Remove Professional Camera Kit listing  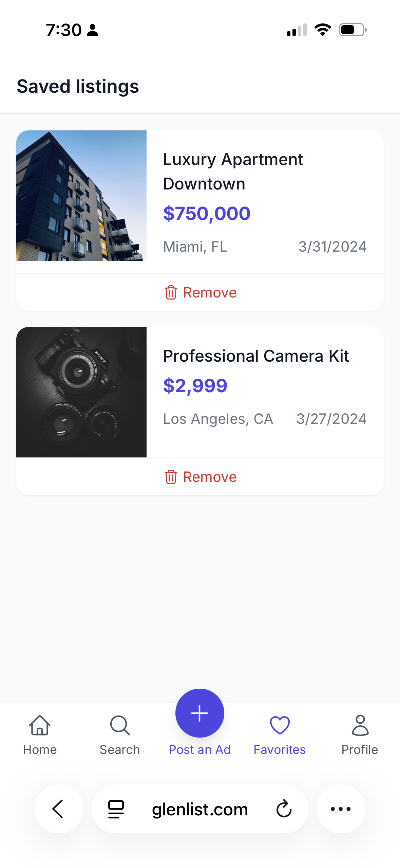[200, 477]
